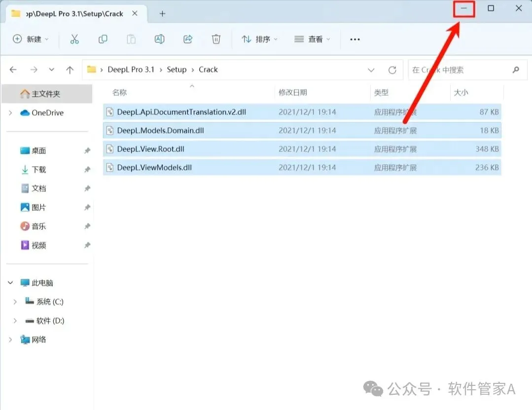Select DeepL.Models.Domain.dll file
The width and height of the screenshot is (532, 410).
[x=302, y=131]
